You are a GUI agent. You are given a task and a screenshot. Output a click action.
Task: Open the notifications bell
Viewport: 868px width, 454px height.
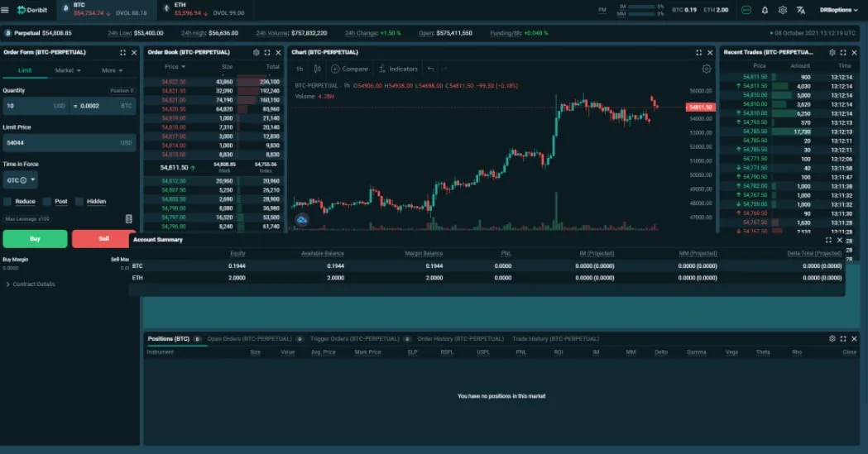[x=765, y=10]
